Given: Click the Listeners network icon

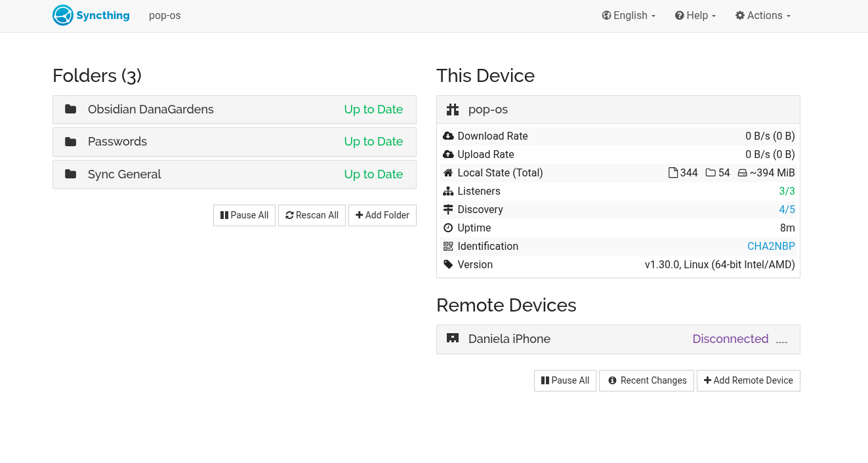Looking at the screenshot, I should 448,191.
